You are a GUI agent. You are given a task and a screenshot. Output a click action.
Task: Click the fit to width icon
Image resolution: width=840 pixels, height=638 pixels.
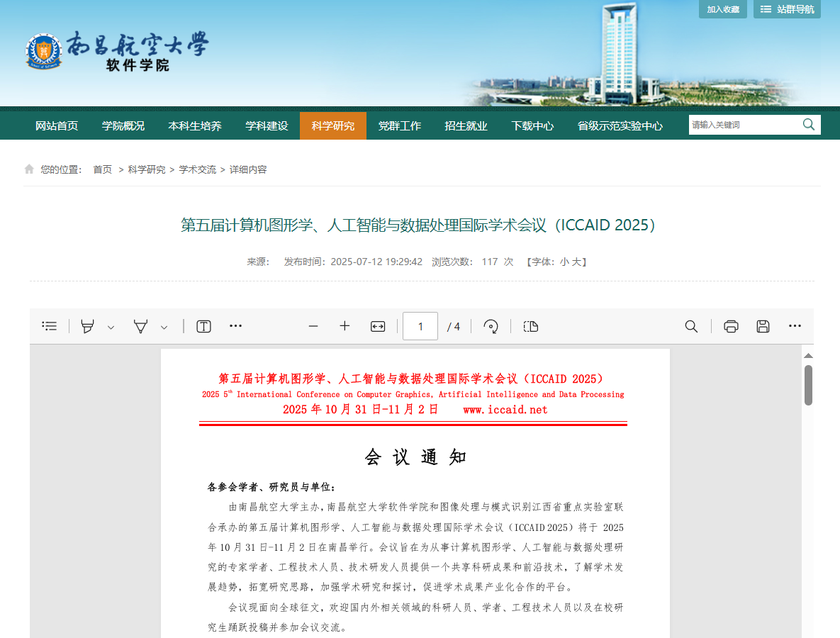378,326
